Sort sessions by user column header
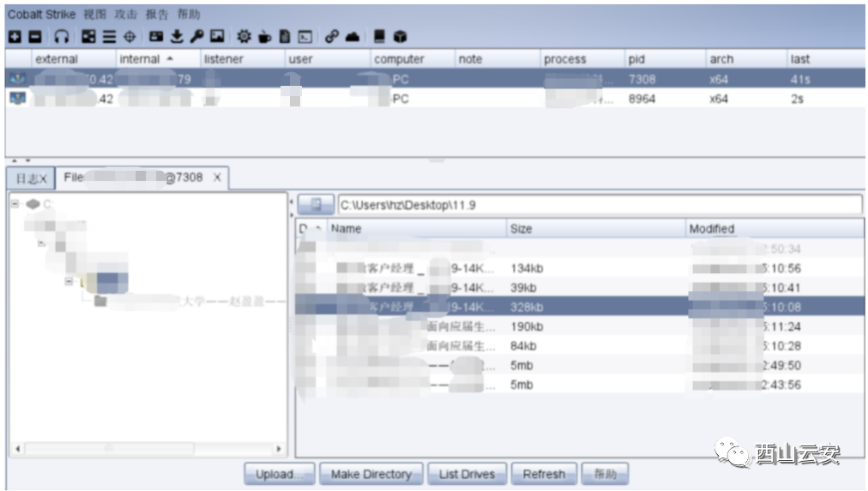The height and width of the screenshot is (491, 868). [328, 58]
